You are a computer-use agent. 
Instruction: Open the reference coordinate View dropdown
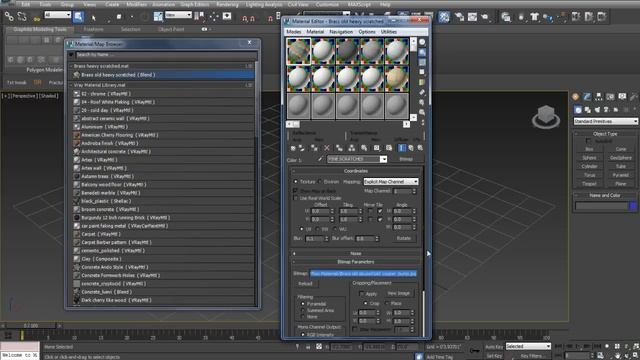(x=178, y=15)
